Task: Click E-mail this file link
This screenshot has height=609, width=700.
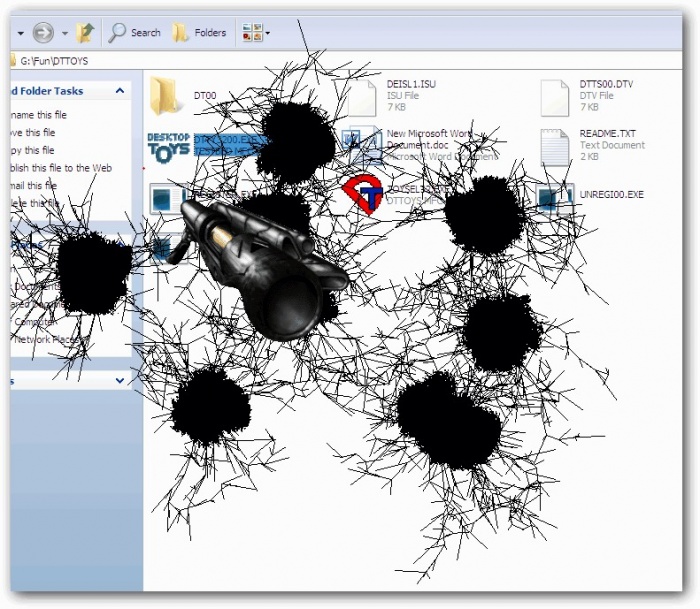Action: click(34, 185)
